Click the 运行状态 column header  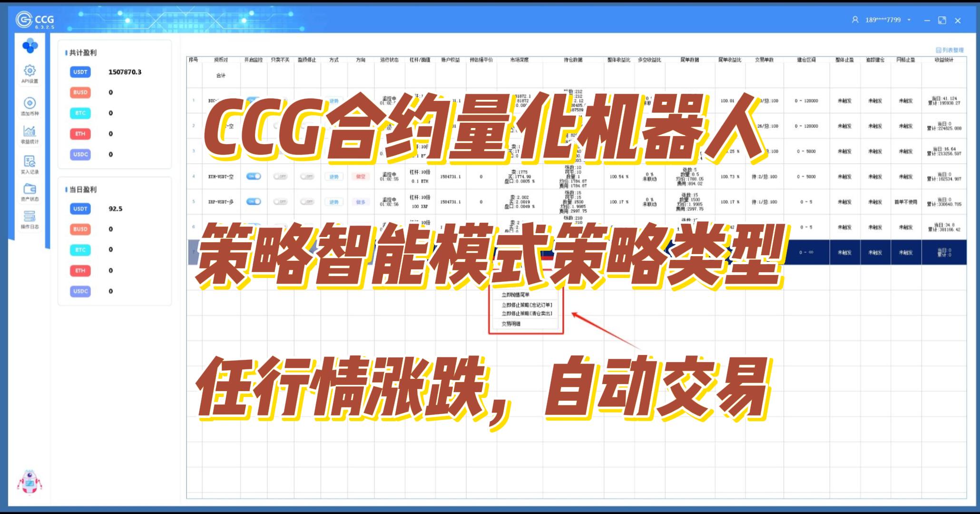click(389, 60)
